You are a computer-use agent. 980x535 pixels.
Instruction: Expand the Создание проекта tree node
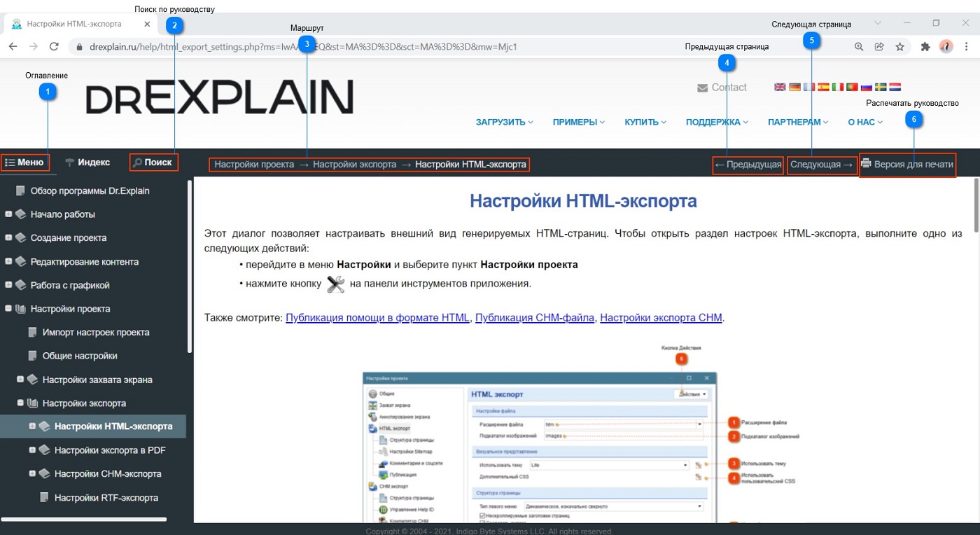coord(8,238)
